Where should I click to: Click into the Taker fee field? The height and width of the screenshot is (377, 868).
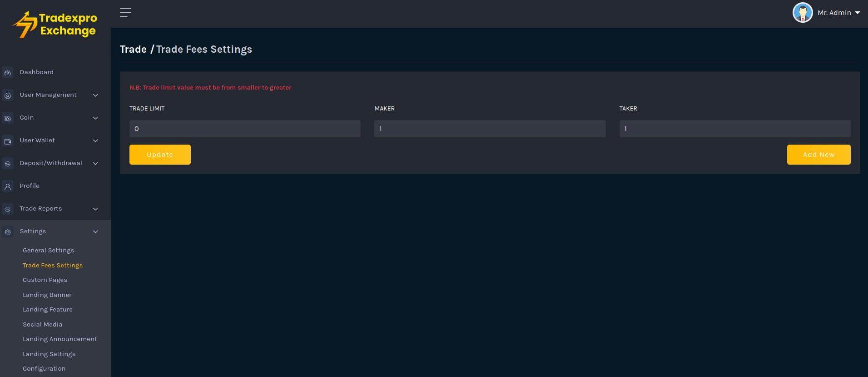734,129
